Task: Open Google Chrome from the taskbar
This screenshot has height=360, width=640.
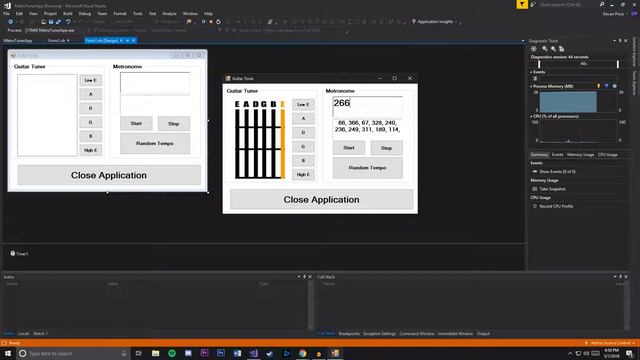Action: pyautogui.click(x=302, y=353)
